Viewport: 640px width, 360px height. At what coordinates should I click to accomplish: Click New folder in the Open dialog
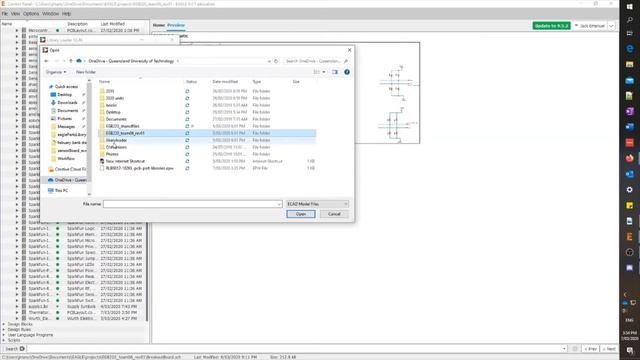pyautogui.click(x=86, y=72)
